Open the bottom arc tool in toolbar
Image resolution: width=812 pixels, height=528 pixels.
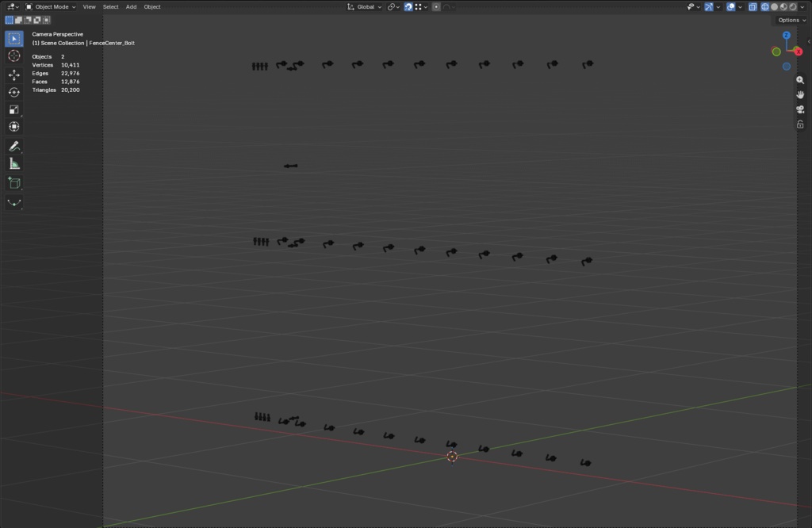coord(14,203)
